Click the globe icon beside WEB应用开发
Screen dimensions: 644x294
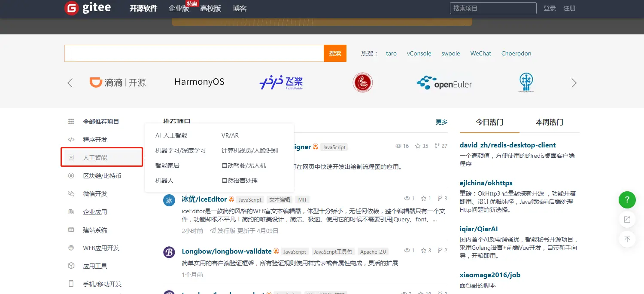pos(71,248)
